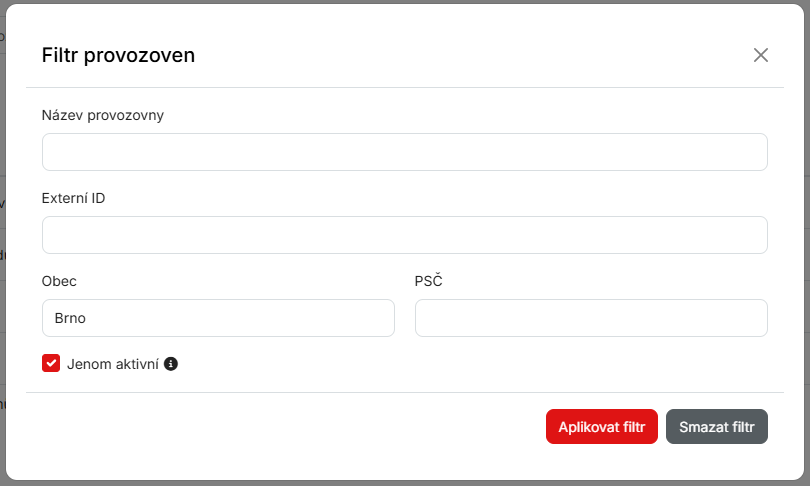Apply the filter with Aplikovat filtr

[601, 427]
